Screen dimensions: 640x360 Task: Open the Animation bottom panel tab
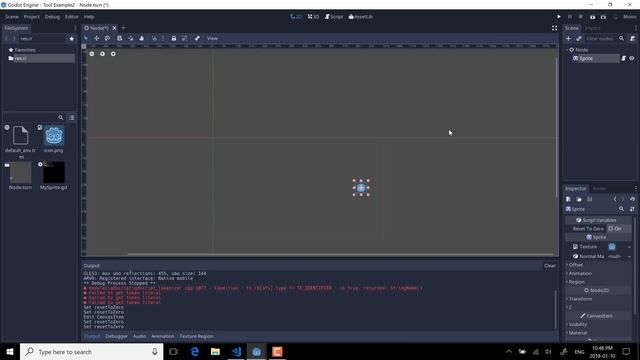click(x=162, y=336)
